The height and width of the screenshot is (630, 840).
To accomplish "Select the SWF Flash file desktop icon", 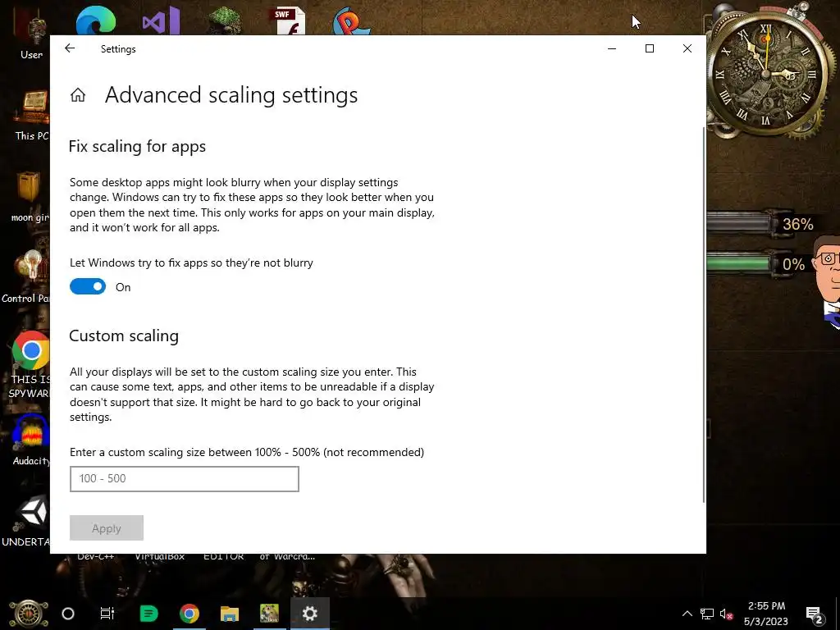I will [x=290, y=21].
